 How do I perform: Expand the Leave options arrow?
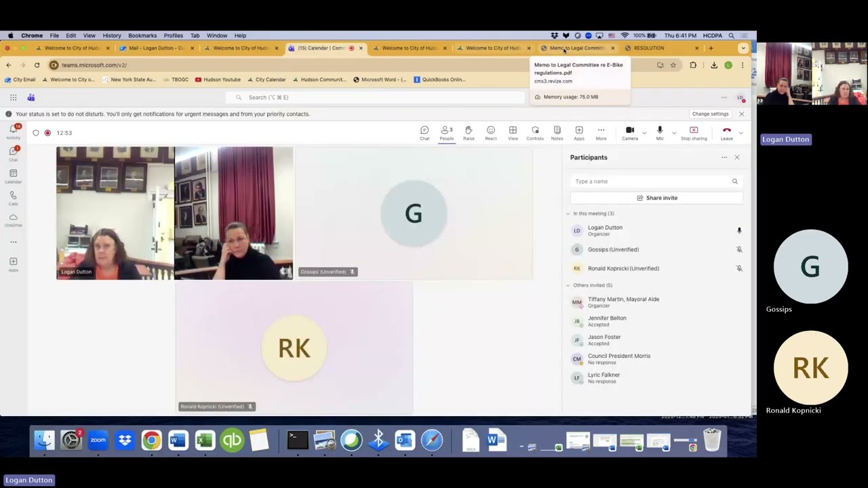(740, 133)
